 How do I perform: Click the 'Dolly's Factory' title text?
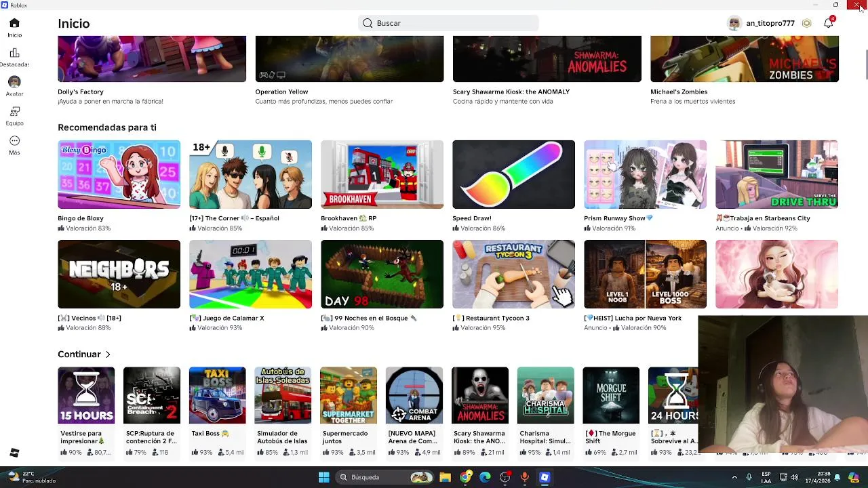pyautogui.click(x=81, y=91)
